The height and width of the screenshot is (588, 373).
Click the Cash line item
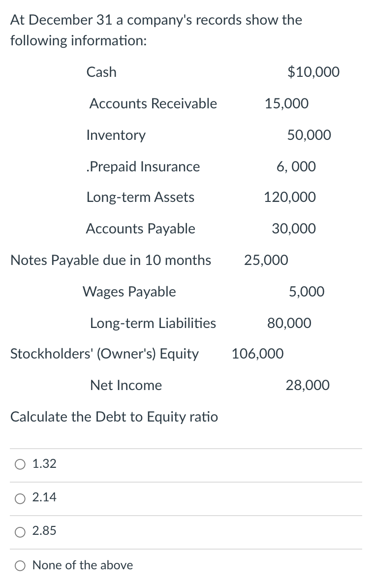tap(101, 72)
